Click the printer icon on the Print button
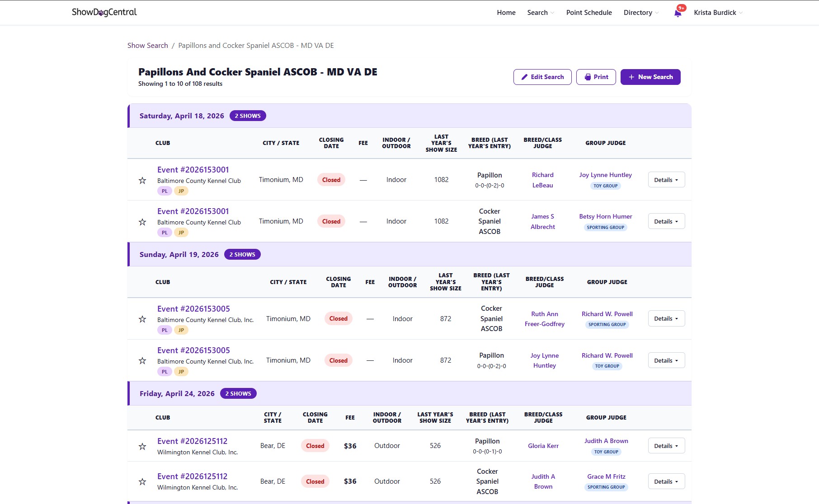This screenshot has height=504, width=819. point(588,77)
